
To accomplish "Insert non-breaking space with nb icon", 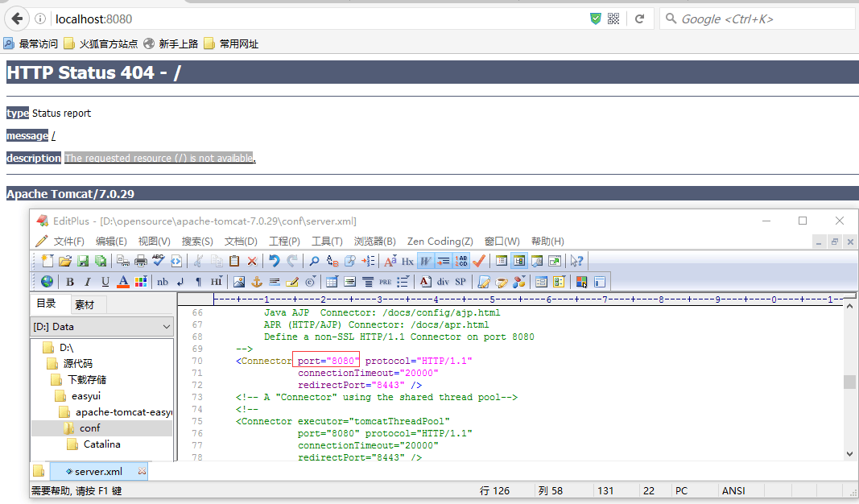I will (163, 282).
